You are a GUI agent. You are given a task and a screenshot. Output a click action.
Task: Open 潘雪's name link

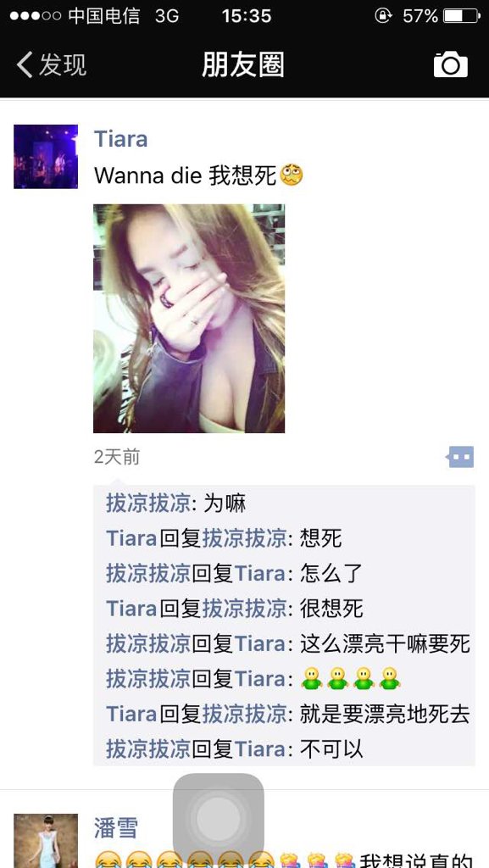coord(115,828)
